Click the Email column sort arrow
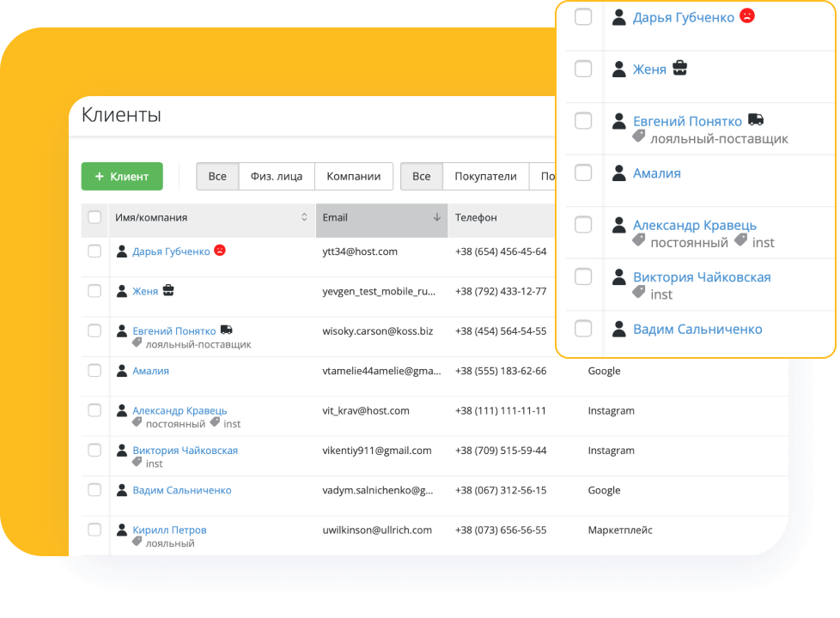840x618 pixels. click(x=437, y=218)
